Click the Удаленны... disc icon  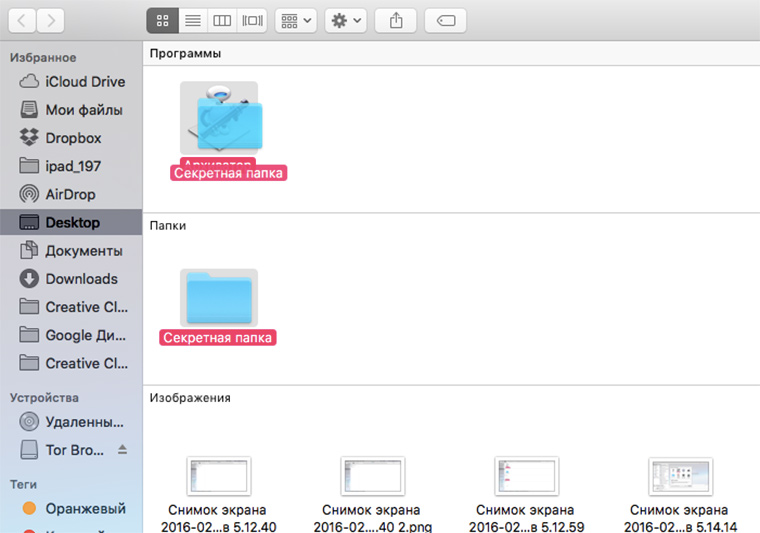pos(29,422)
